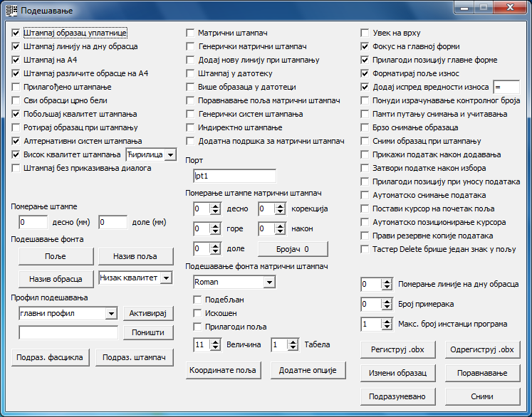
Task: Open the Ћирилица script dropdown
Action: 171,155
